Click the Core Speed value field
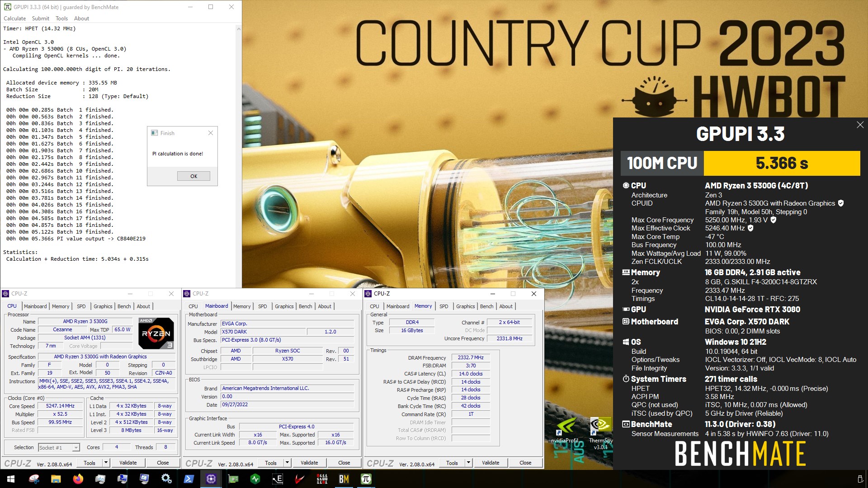This screenshot has width=868, height=488. coord(60,406)
